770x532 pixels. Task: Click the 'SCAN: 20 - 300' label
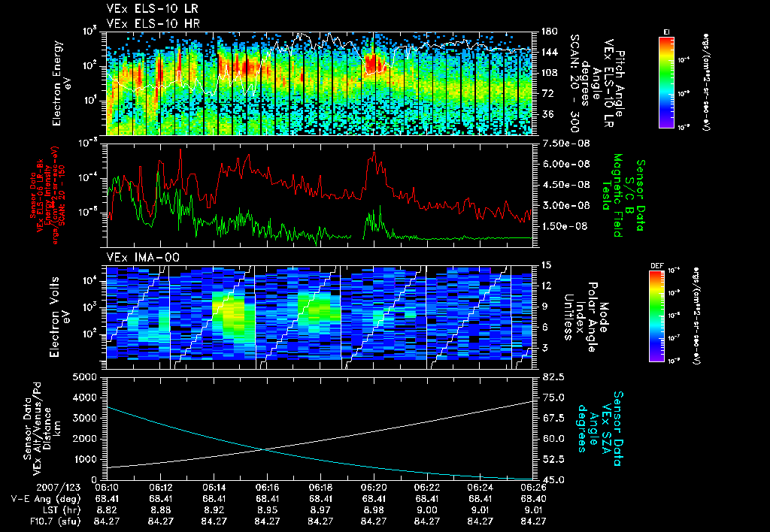pyautogui.click(x=574, y=83)
